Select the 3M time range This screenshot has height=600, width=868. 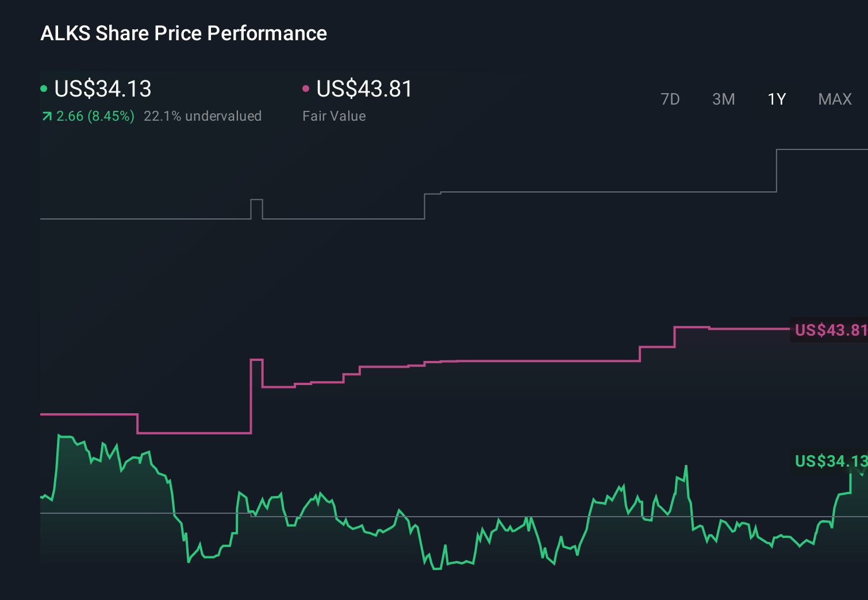(723, 99)
